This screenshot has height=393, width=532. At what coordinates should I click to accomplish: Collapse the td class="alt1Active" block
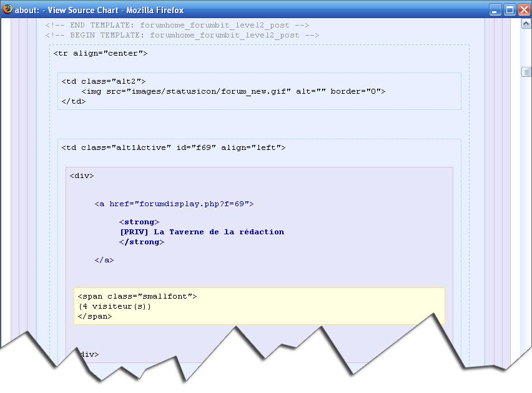(x=173, y=148)
